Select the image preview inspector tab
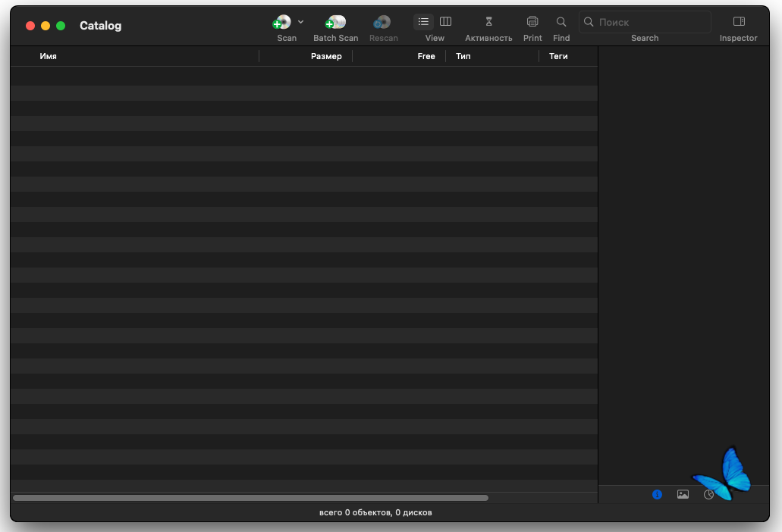782x532 pixels. 683,494
